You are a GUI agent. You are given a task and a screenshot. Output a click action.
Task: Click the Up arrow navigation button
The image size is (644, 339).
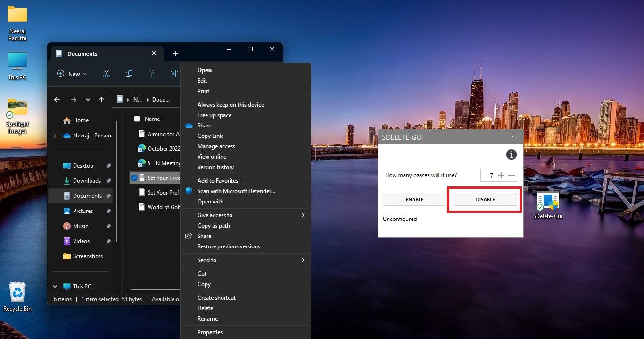tap(101, 100)
